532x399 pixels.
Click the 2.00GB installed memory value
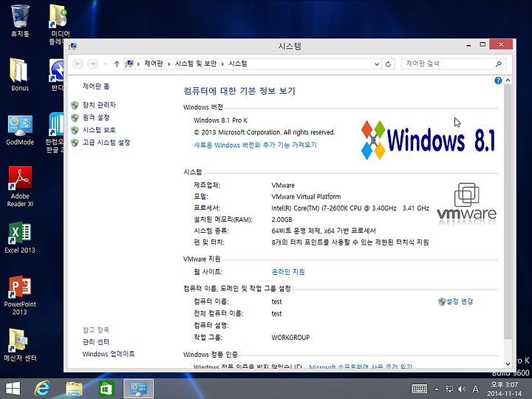point(282,219)
